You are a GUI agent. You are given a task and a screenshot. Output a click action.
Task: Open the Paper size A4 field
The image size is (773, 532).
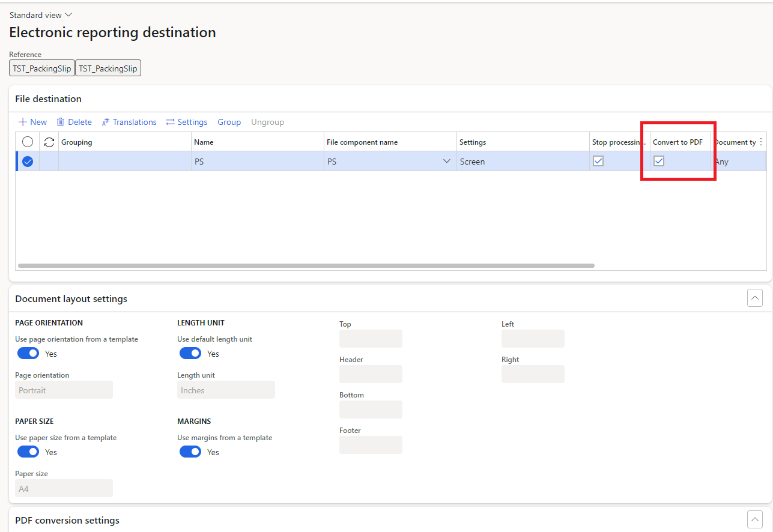(x=64, y=488)
